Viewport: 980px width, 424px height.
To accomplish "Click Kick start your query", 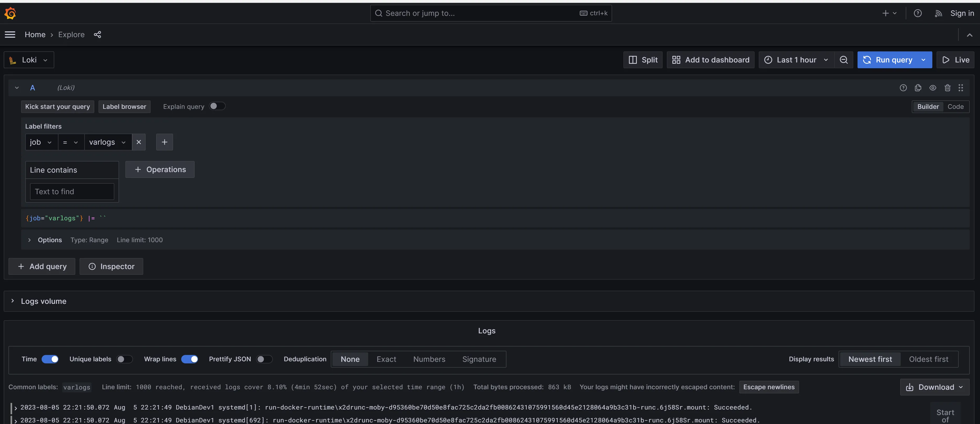I will coord(57,106).
